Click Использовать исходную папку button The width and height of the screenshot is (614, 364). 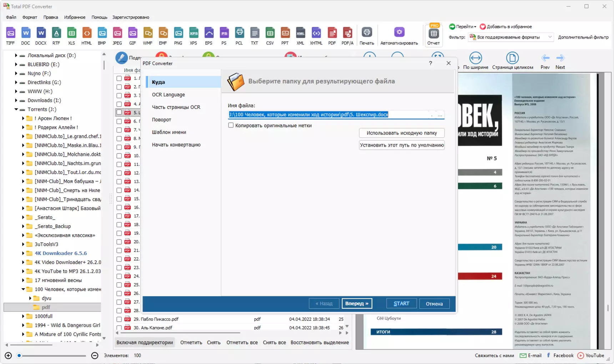click(402, 133)
